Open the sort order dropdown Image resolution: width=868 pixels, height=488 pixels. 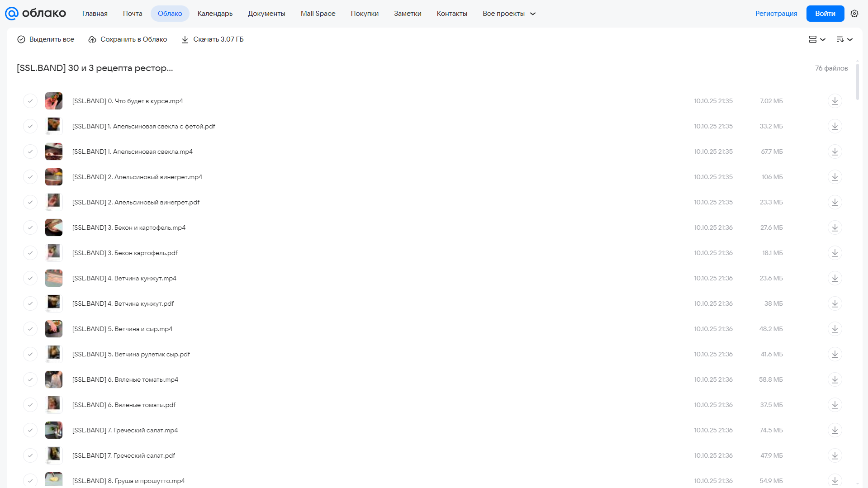844,39
